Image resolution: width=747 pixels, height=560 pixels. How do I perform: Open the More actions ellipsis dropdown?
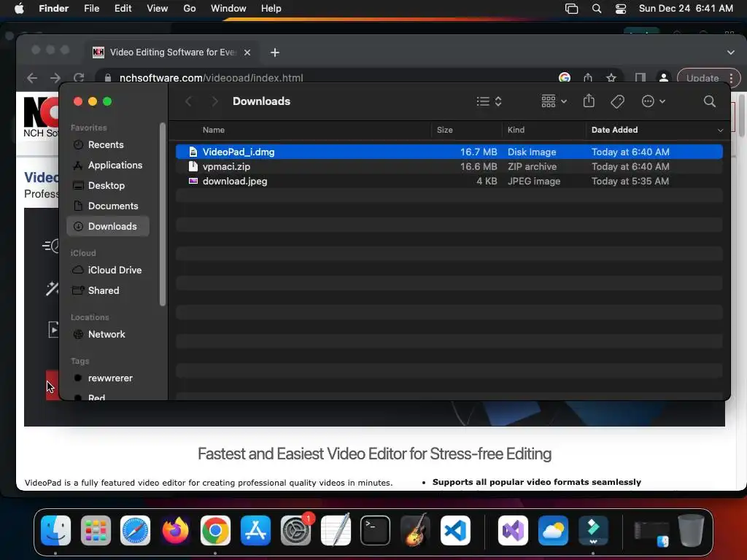coord(653,101)
